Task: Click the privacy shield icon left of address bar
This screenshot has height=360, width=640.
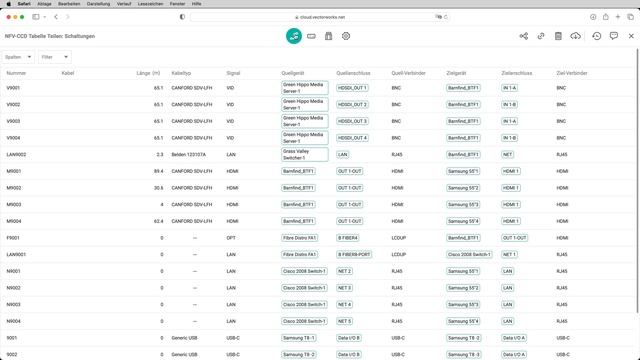Action: (x=182, y=17)
